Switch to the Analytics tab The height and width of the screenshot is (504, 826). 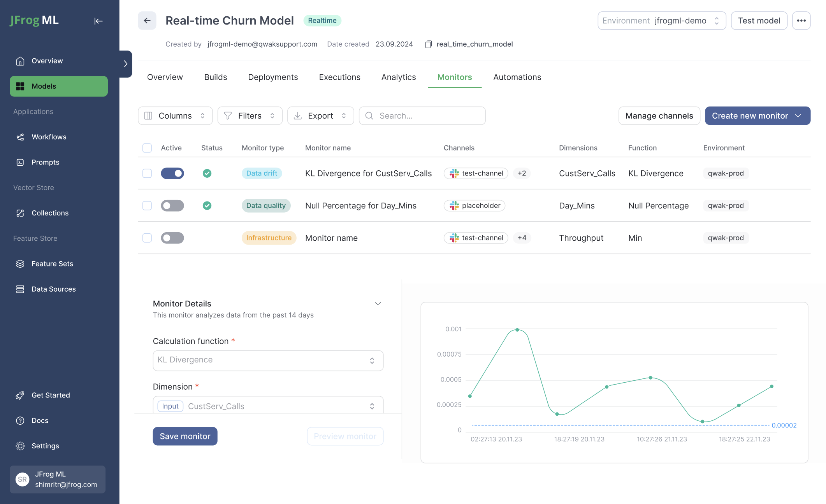pyautogui.click(x=398, y=77)
